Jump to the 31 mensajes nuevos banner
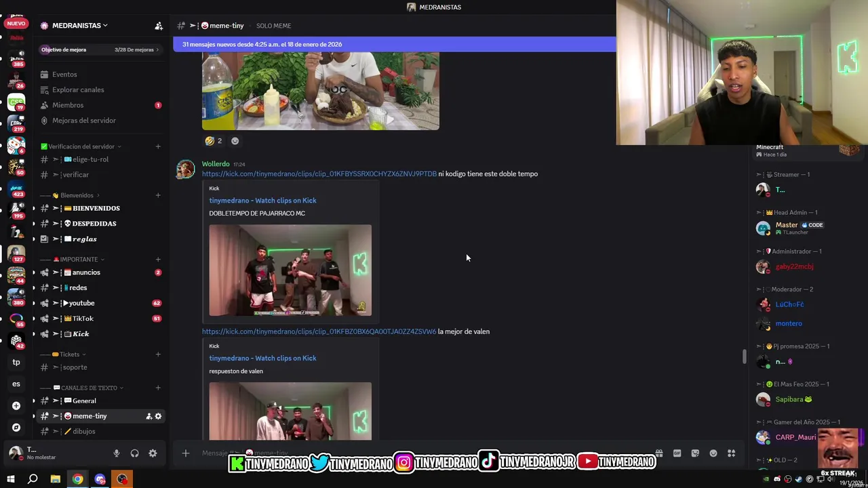 coord(394,45)
